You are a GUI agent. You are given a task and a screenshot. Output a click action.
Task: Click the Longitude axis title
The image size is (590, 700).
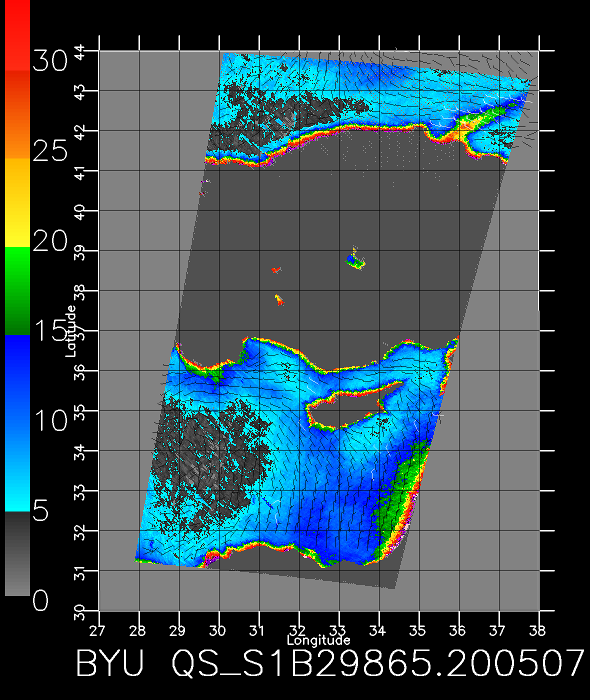(318, 640)
